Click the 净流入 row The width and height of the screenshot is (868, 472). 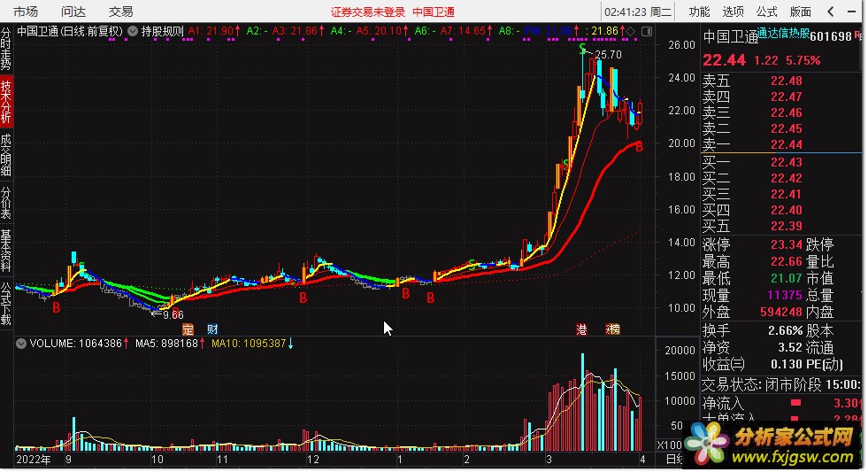[781, 403]
